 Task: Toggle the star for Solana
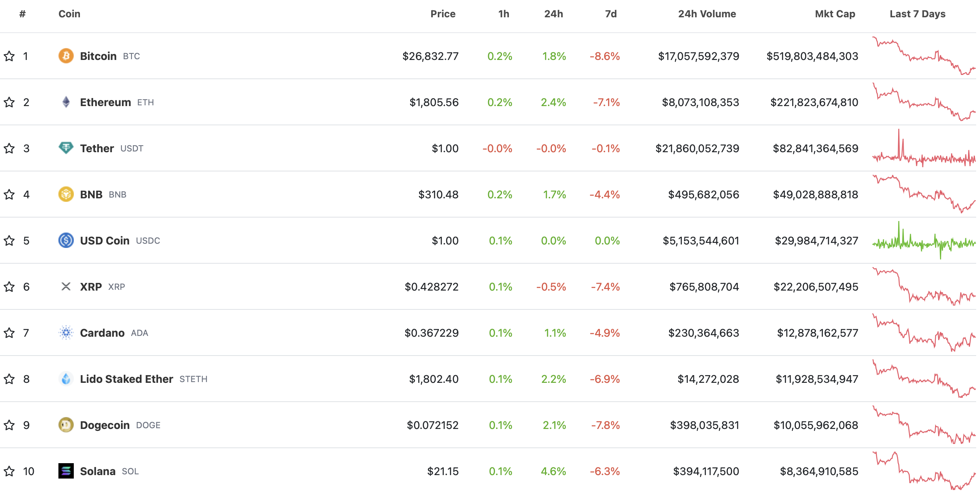coord(9,471)
